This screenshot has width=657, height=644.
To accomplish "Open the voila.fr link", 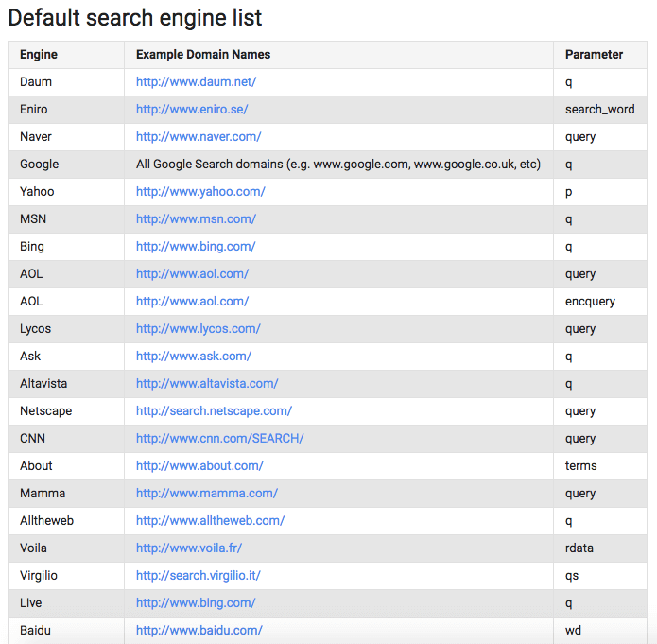I will [x=189, y=548].
